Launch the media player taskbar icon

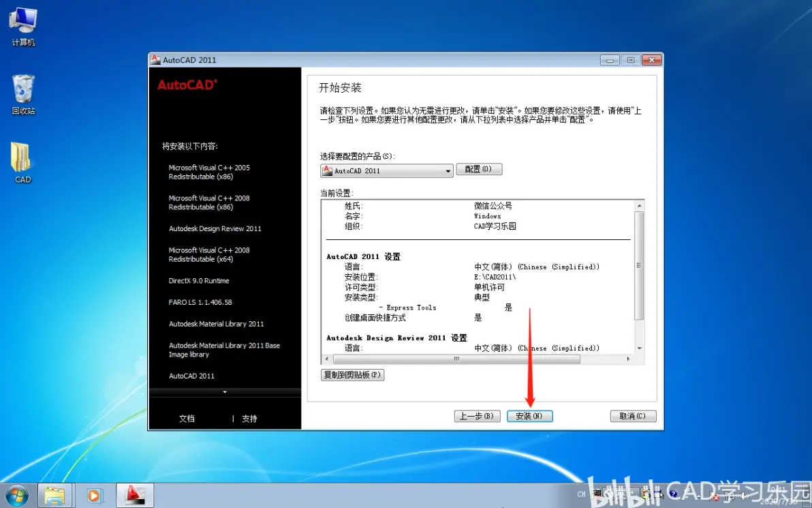94,496
